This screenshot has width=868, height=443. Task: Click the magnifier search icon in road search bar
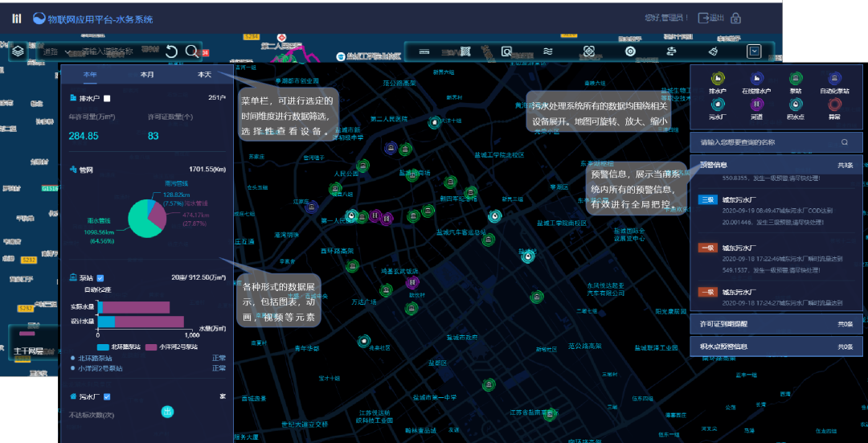(x=191, y=51)
